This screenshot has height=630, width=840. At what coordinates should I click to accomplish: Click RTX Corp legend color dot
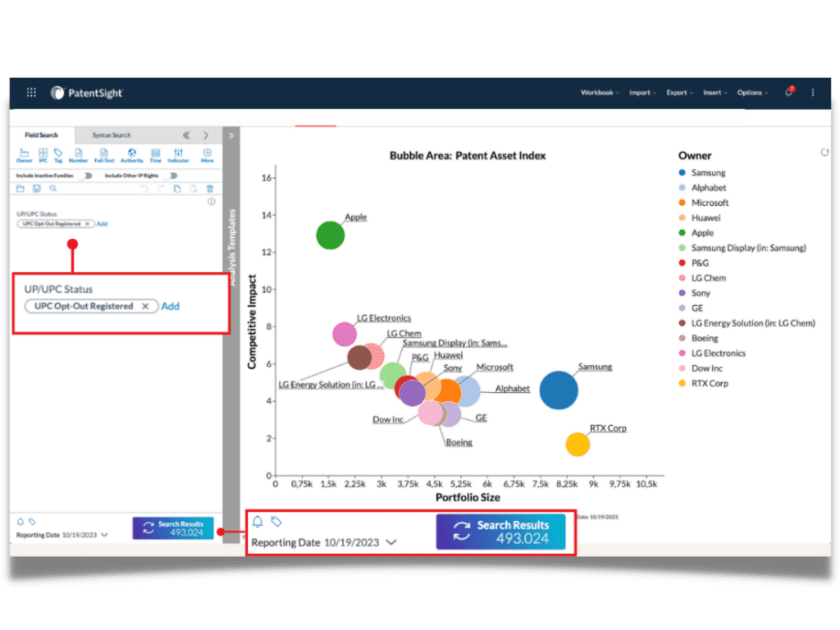pyautogui.click(x=682, y=383)
